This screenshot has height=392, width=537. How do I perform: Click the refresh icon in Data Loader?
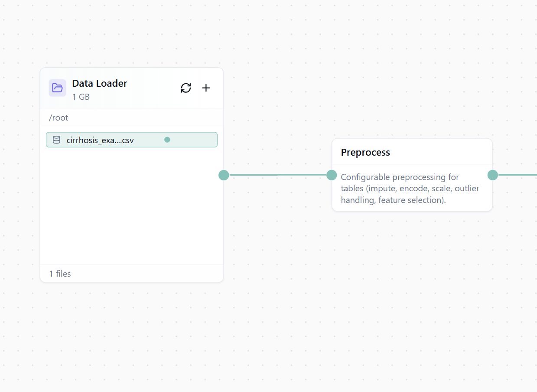pos(186,88)
